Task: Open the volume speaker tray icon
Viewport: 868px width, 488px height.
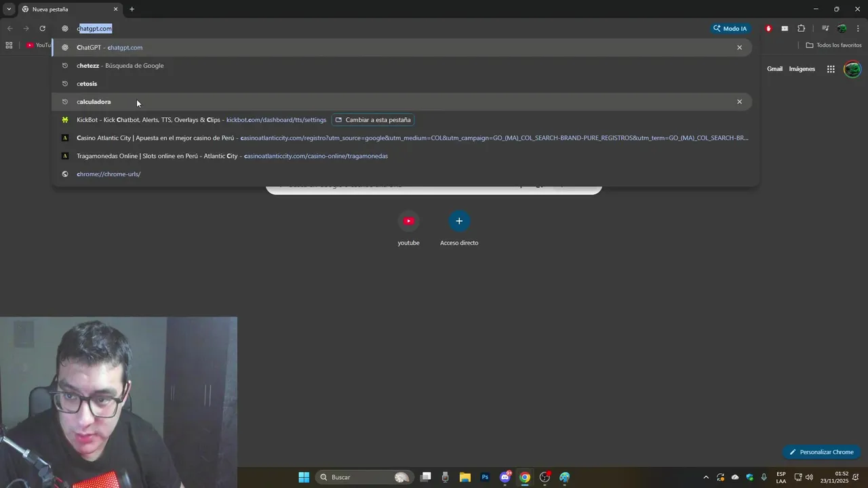Action: 809,477
